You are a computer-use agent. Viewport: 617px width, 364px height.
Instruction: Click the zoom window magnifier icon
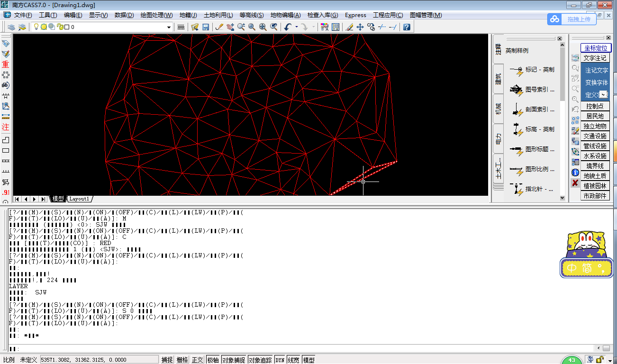click(x=252, y=27)
